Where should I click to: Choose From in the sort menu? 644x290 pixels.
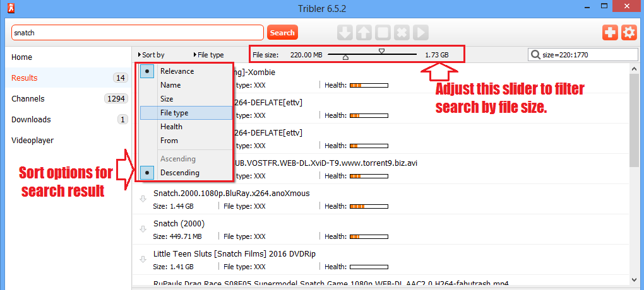(169, 141)
